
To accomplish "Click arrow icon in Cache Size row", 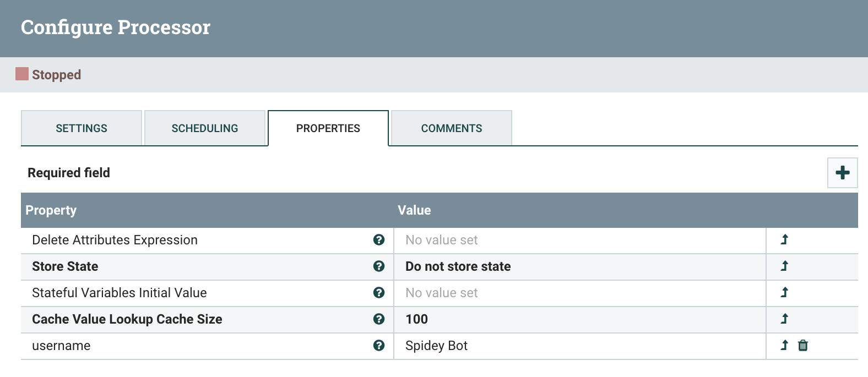I will pos(784,319).
